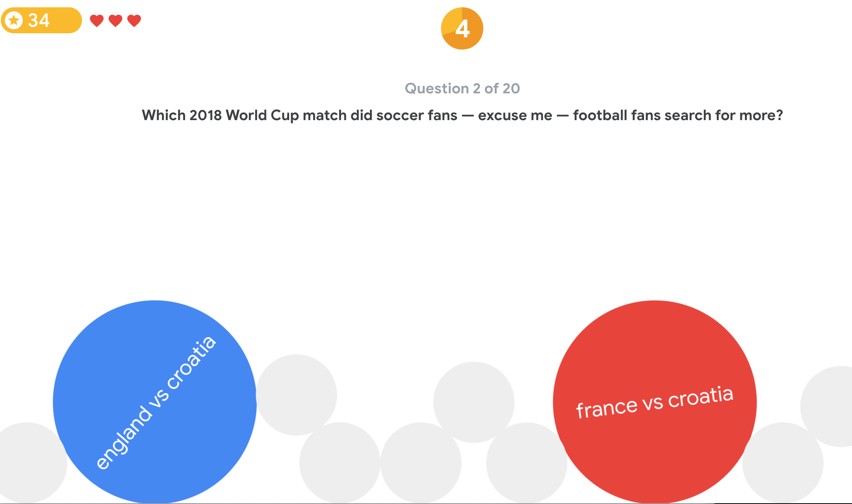Click the gray bubble below-right of red bubble
Screen dimensions: 852x504
(x=783, y=463)
